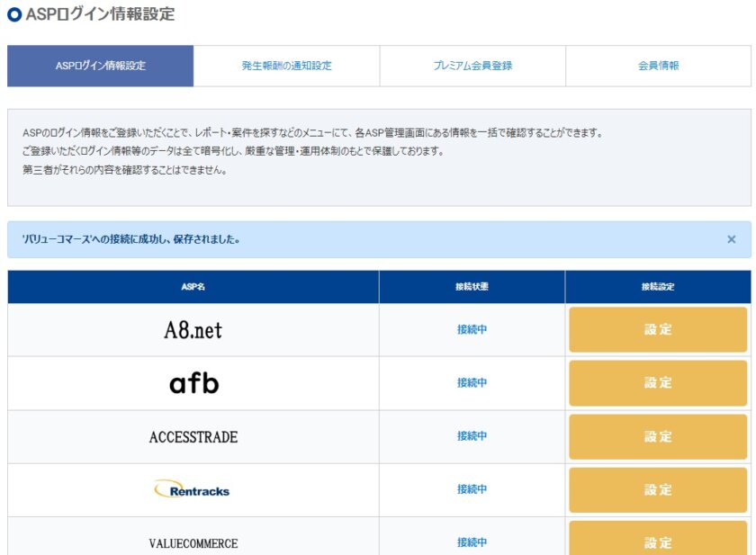Open VALUECOMMERCE 設定 button
The height and width of the screenshot is (555, 756).
click(658, 540)
